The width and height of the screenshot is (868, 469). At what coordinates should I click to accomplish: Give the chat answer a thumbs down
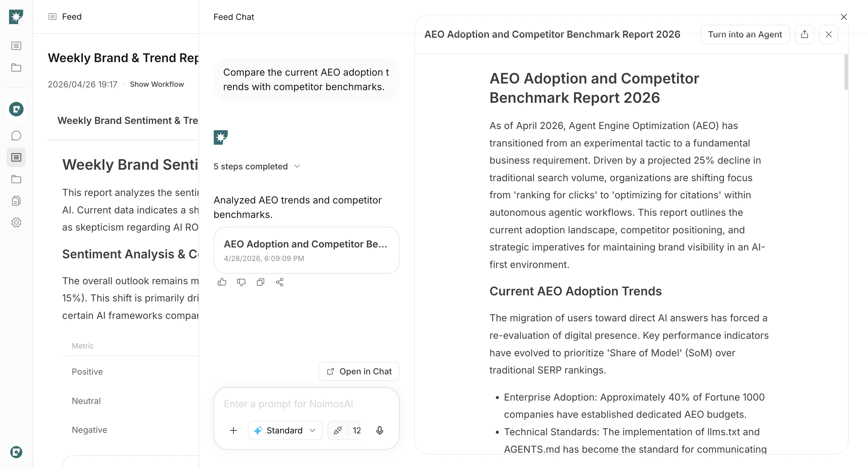pyautogui.click(x=241, y=282)
